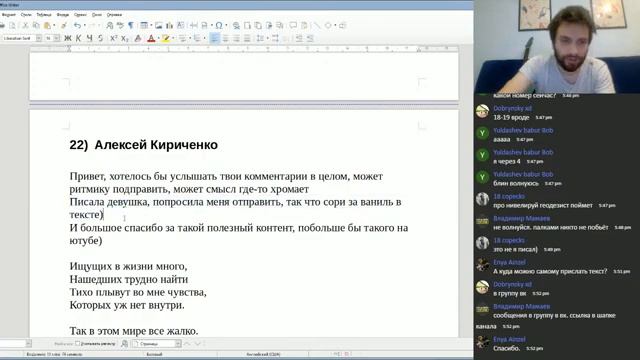
Task: Toggle Underline Ч formatting
Action: pyautogui.click(x=89, y=38)
